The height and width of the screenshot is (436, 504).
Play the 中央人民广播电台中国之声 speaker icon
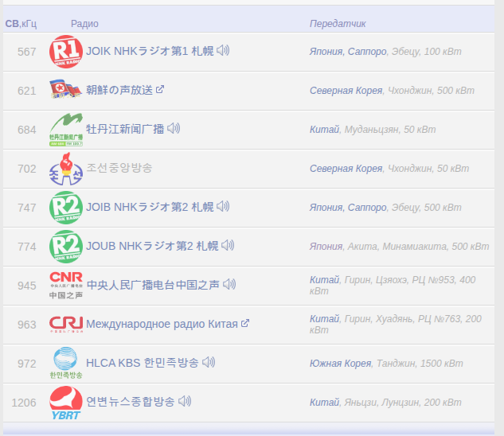tap(229, 284)
